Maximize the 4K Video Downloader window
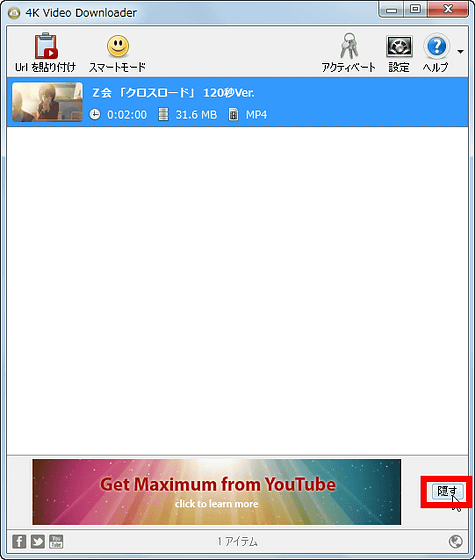This screenshot has width=475, height=560. pos(415,9)
